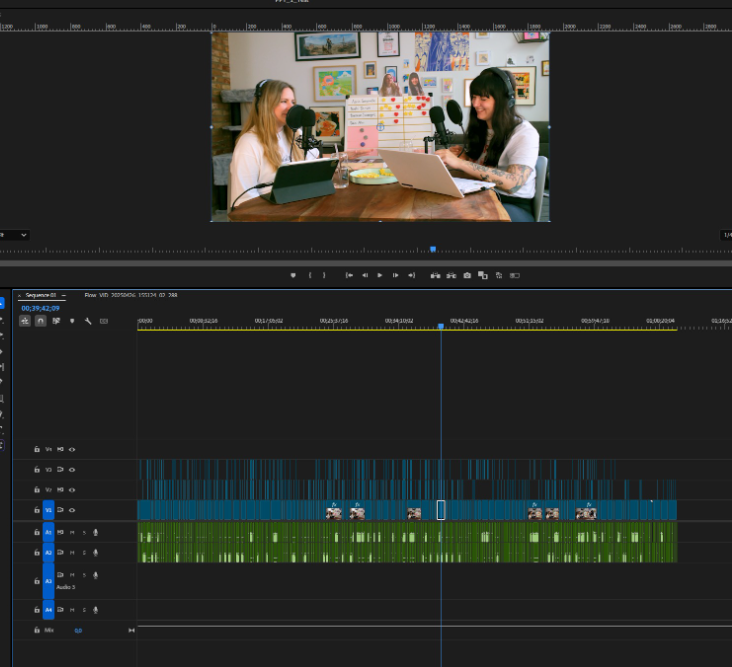Click the A3 track targeting button

(48, 580)
